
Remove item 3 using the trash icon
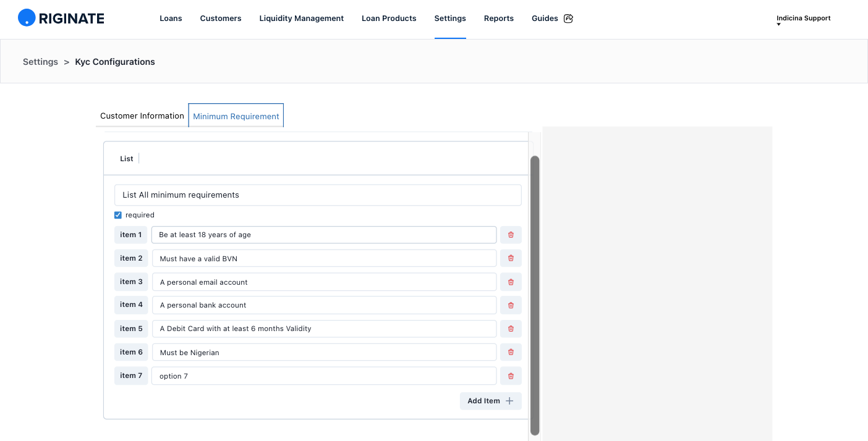(x=511, y=282)
